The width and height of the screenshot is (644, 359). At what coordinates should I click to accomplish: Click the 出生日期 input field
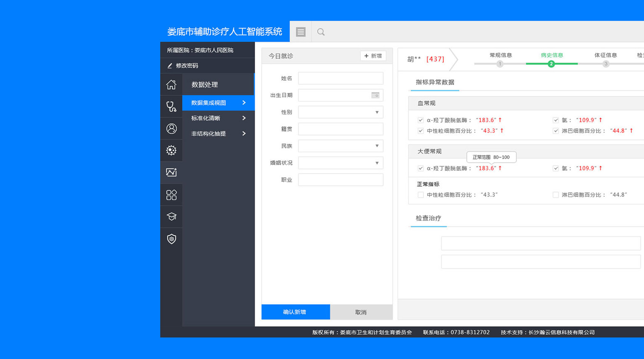coord(340,95)
